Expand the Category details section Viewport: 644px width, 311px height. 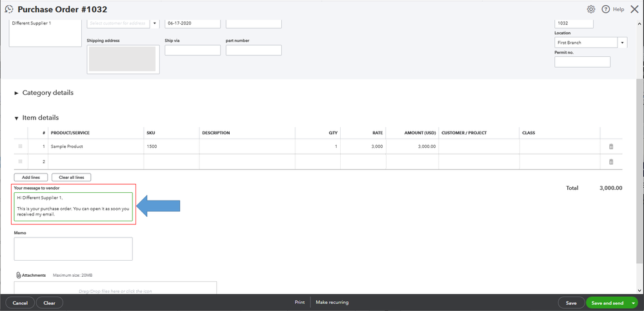point(16,94)
